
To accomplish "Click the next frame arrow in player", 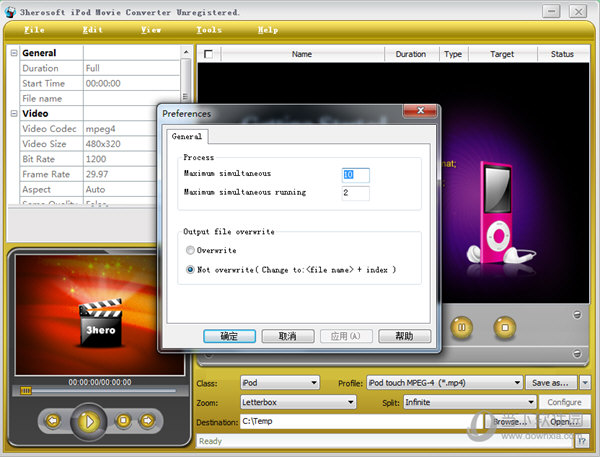I will (147, 421).
